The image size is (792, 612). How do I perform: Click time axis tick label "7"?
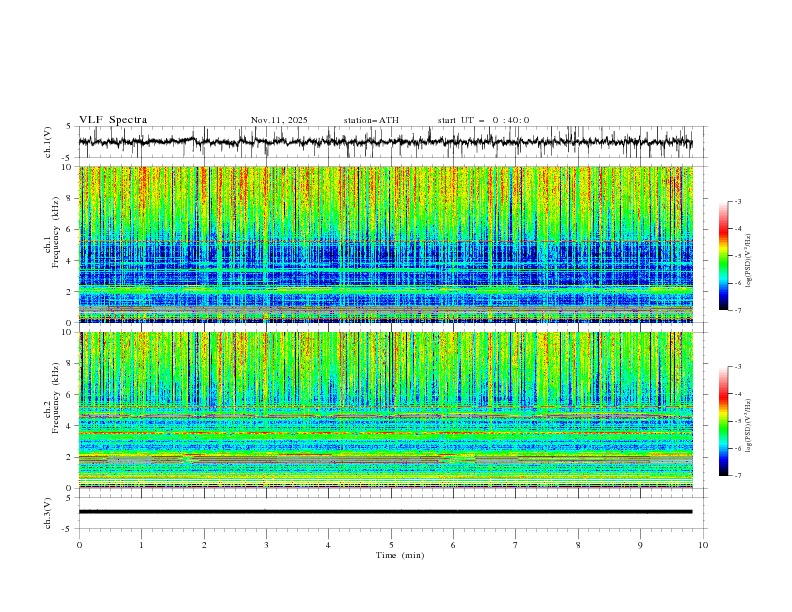click(516, 545)
